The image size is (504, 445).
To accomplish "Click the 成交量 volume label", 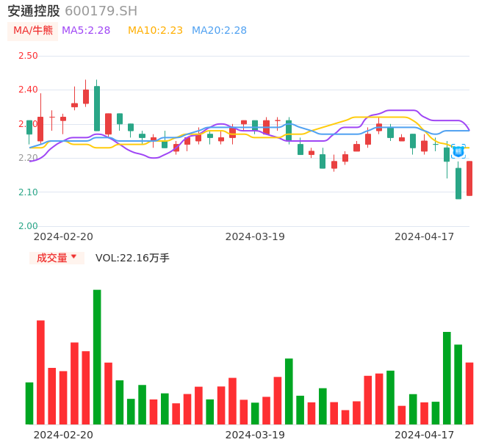I will (x=51, y=258).
